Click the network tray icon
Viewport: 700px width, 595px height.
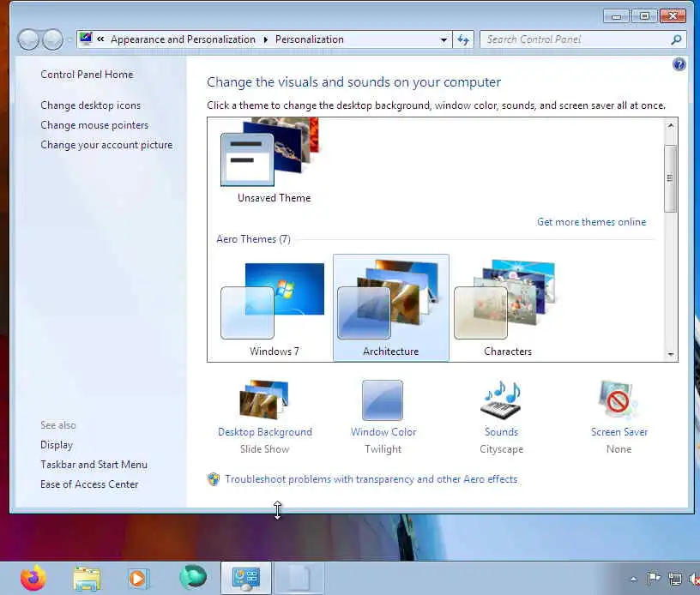675,579
